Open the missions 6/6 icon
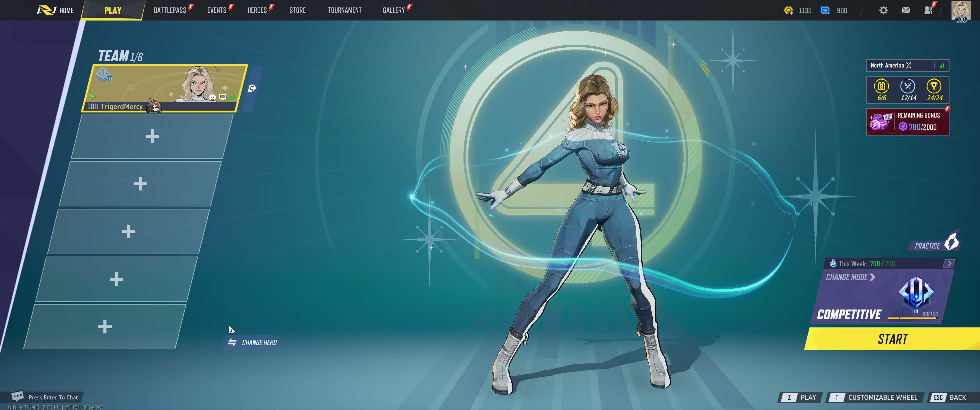Screen dimensions: 980x410 881,87
